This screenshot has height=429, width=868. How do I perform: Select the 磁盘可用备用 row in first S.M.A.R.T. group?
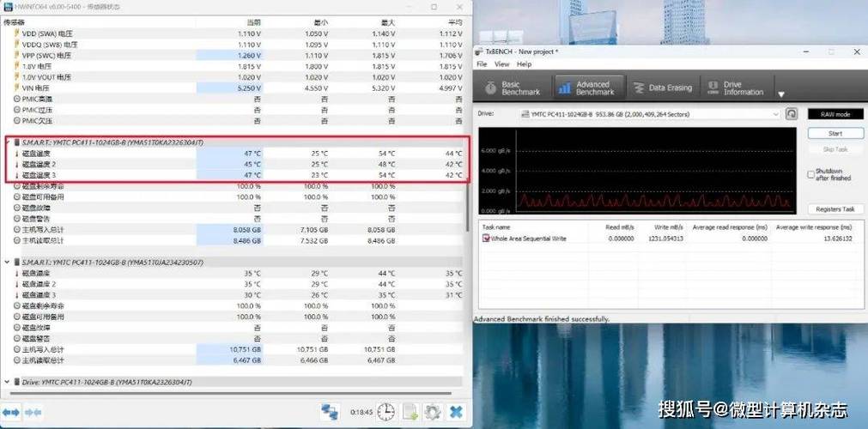[x=233, y=197]
